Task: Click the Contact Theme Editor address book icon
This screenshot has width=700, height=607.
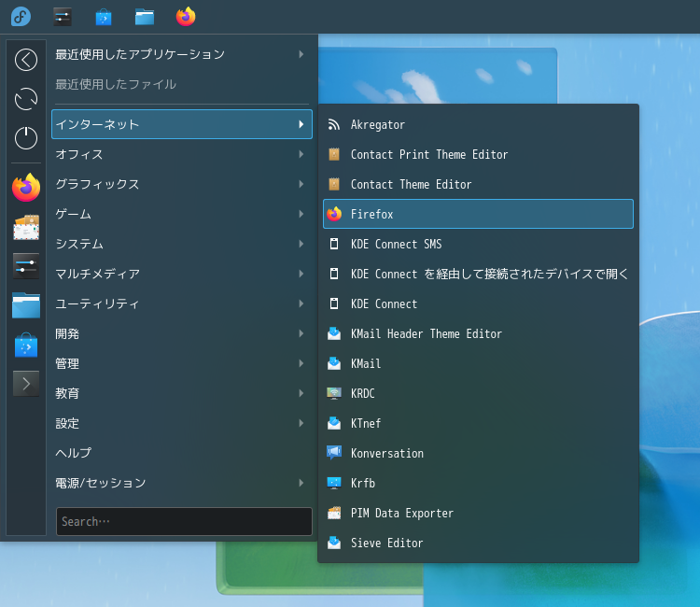Action: [x=334, y=184]
